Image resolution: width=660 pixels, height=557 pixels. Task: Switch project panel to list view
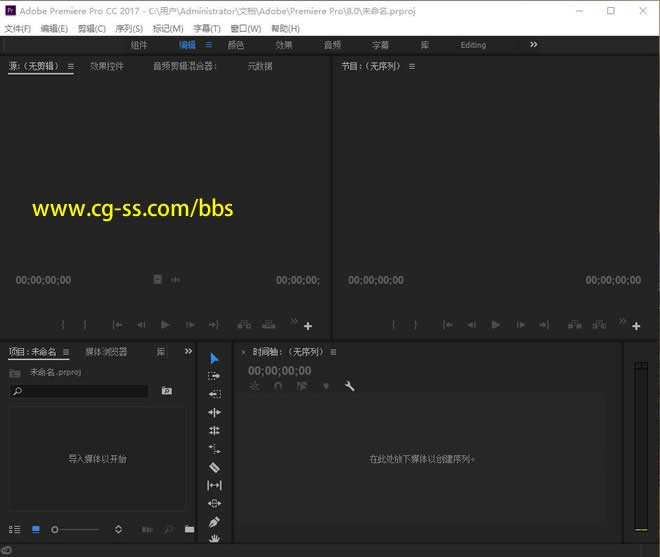(14, 529)
